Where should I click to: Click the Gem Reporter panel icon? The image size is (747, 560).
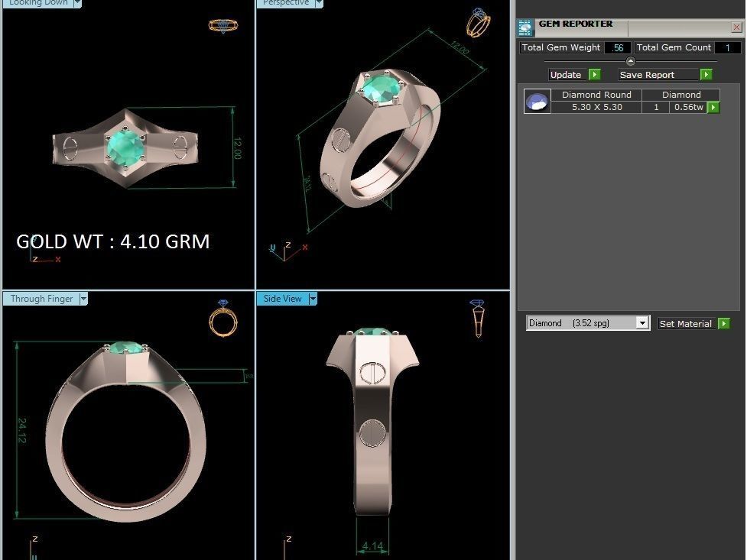[525, 28]
